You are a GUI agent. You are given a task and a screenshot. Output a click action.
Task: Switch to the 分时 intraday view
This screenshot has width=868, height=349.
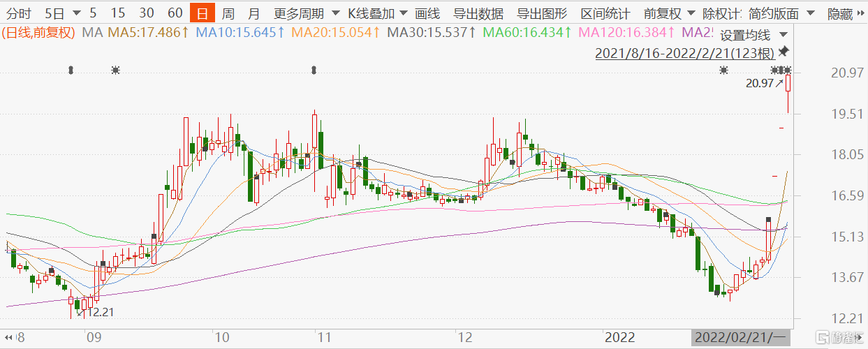tap(19, 13)
